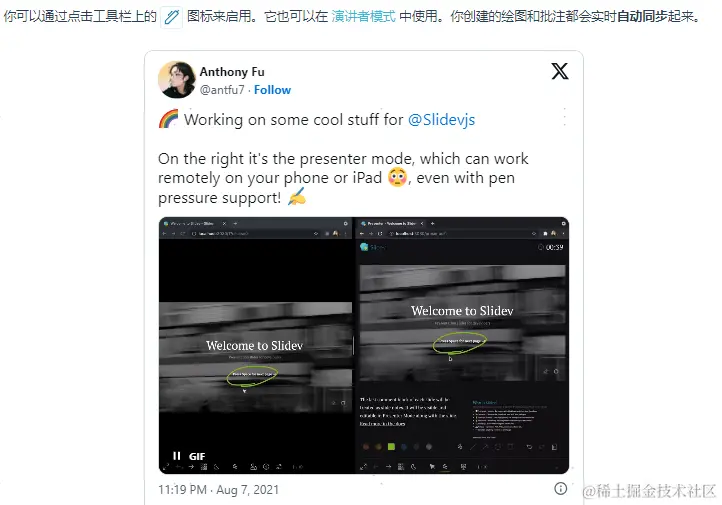
Task: Select the green color swatch in presenter toolbar
Action: pos(391,447)
